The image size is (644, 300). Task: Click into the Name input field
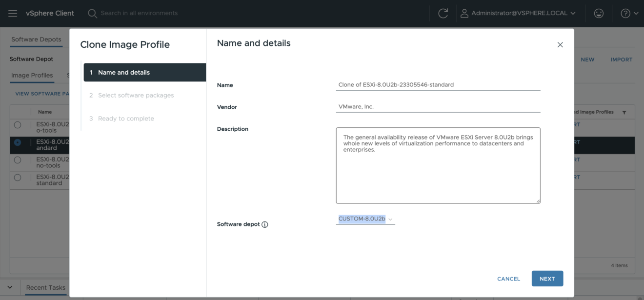438,84
